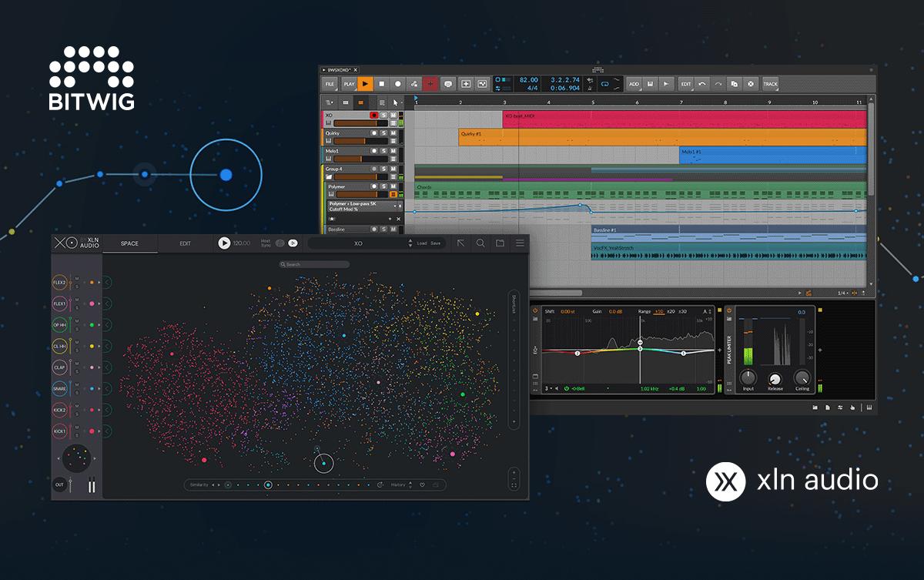
Task: Open XO's hamburger menu
Action: coord(519,243)
